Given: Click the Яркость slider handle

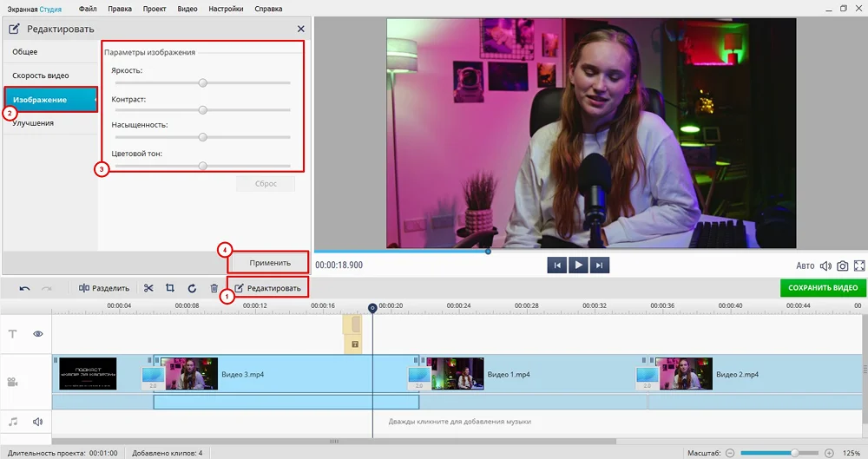Looking at the screenshot, I should pos(202,83).
